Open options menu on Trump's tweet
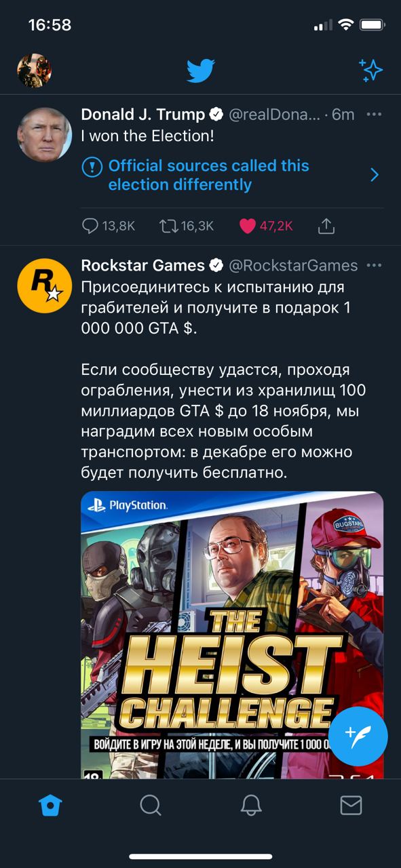Screen dimensions: 401x868 pyautogui.click(x=374, y=115)
